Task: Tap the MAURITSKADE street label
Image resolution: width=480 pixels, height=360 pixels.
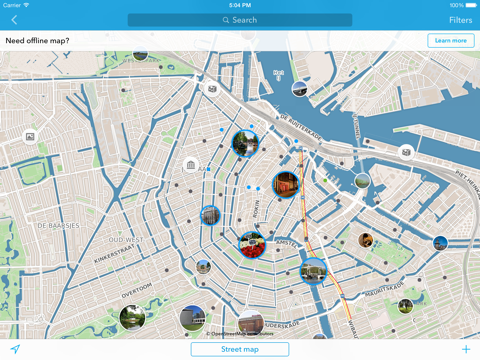Action: click(384, 289)
